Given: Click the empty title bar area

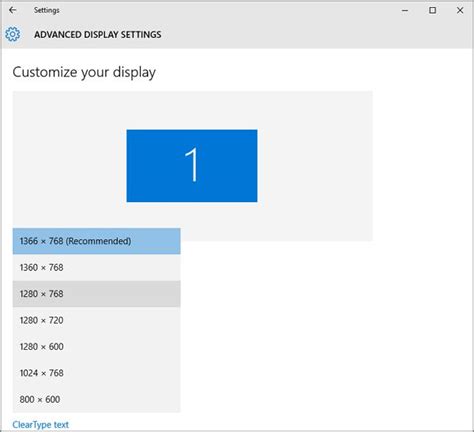Looking at the screenshot, I should pyautogui.click(x=227, y=10).
